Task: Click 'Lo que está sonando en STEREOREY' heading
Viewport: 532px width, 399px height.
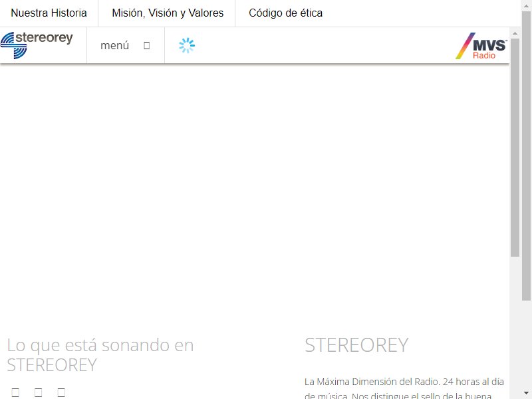Action: coord(100,355)
